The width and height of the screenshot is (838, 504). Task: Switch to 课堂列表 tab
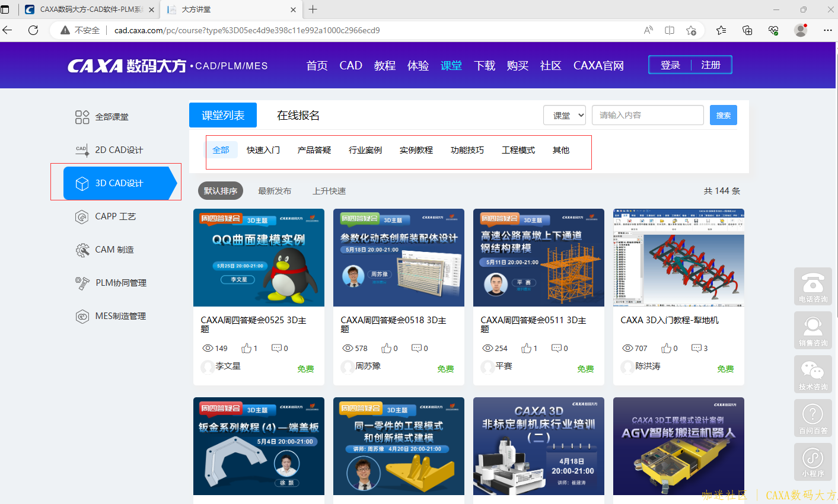[x=223, y=115]
